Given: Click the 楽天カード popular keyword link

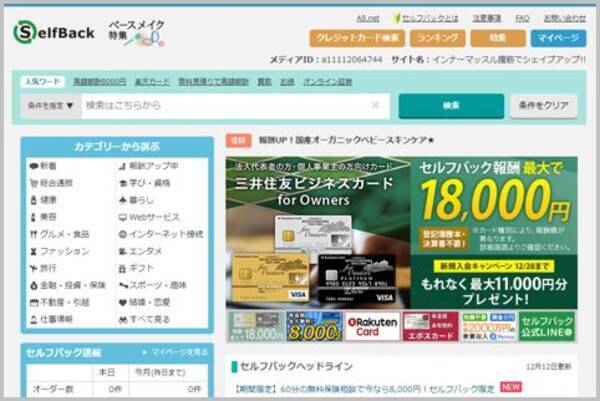Looking at the screenshot, I should [x=152, y=82].
